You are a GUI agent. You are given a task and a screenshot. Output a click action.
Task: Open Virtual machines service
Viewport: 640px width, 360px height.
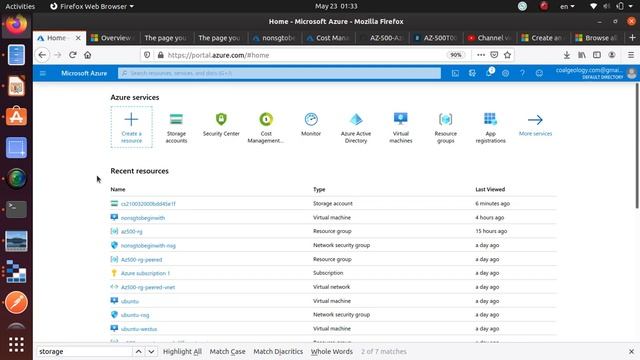click(401, 128)
